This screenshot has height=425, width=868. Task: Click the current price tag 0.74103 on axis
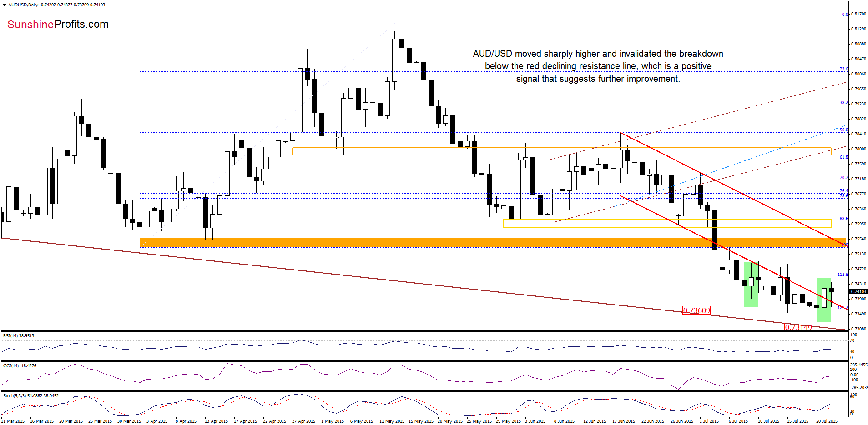click(858, 291)
